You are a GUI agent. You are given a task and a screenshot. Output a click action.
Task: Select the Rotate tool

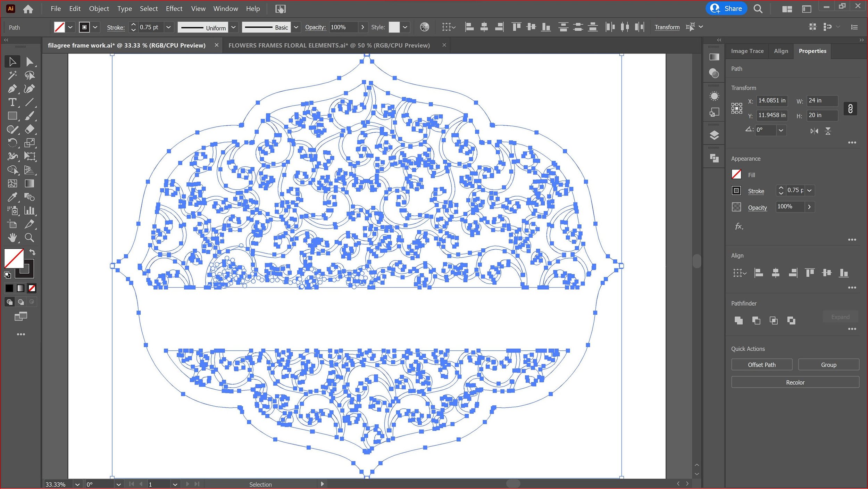12,143
